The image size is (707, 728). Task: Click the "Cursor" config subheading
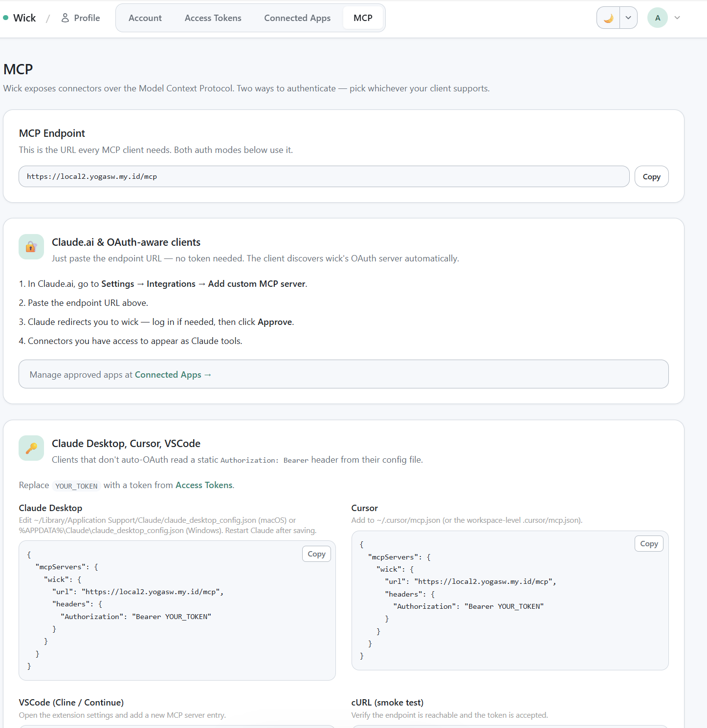[365, 508]
